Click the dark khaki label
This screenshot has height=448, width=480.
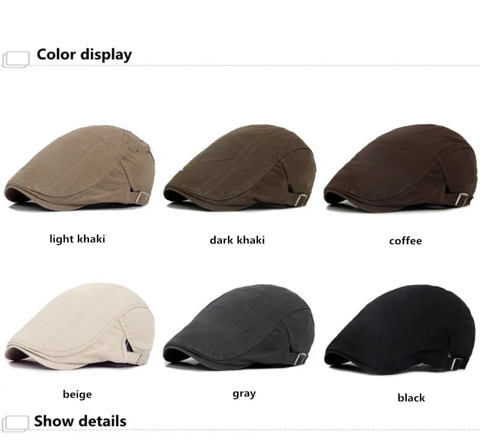(x=237, y=240)
